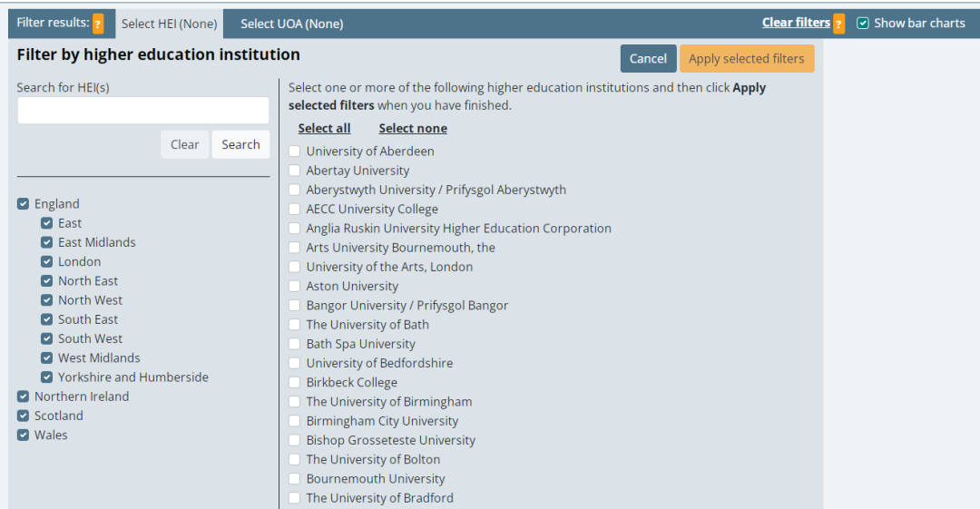Viewport: 980px width, 509px height.
Task: Click help icon beside Clear filters
Action: tap(839, 24)
